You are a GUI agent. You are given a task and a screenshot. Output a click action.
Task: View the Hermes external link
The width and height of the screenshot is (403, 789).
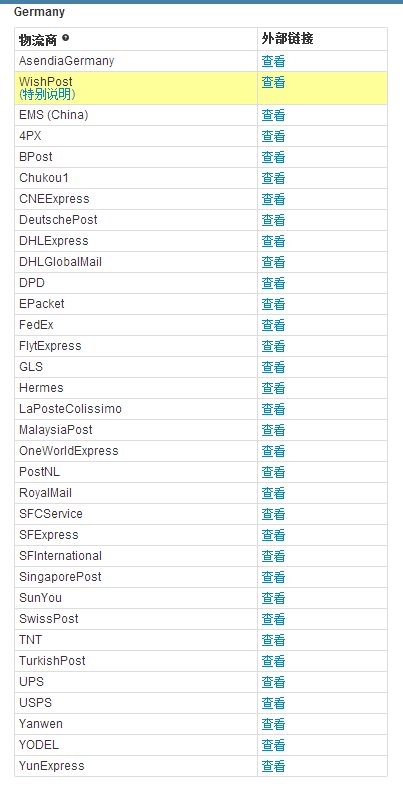[273, 388]
